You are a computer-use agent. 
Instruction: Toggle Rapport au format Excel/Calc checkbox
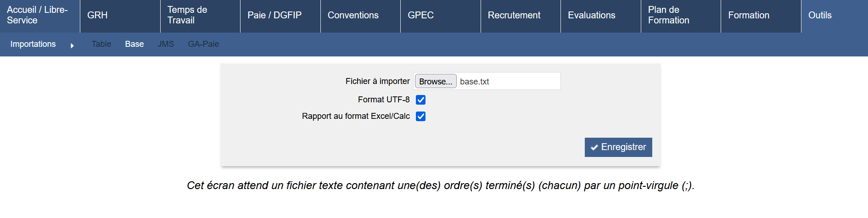420,116
